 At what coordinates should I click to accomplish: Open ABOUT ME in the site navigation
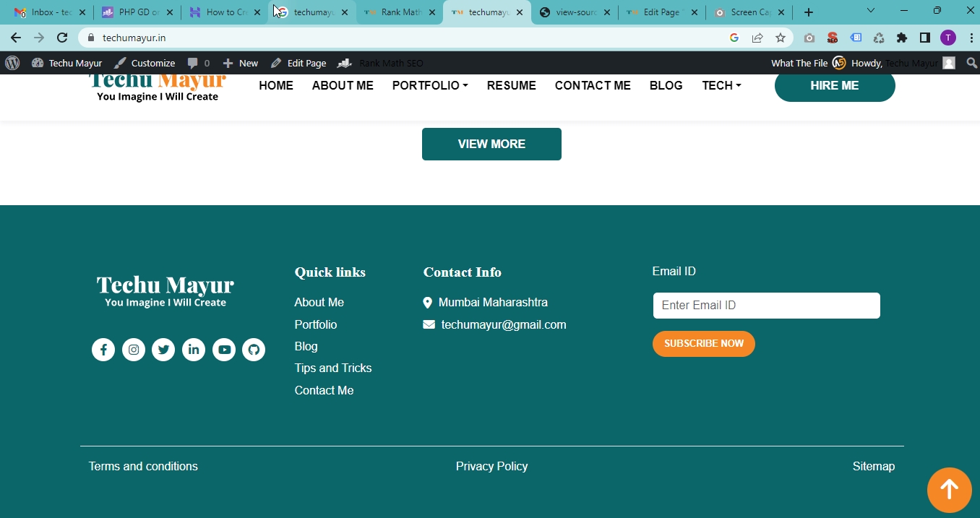pyautogui.click(x=343, y=85)
